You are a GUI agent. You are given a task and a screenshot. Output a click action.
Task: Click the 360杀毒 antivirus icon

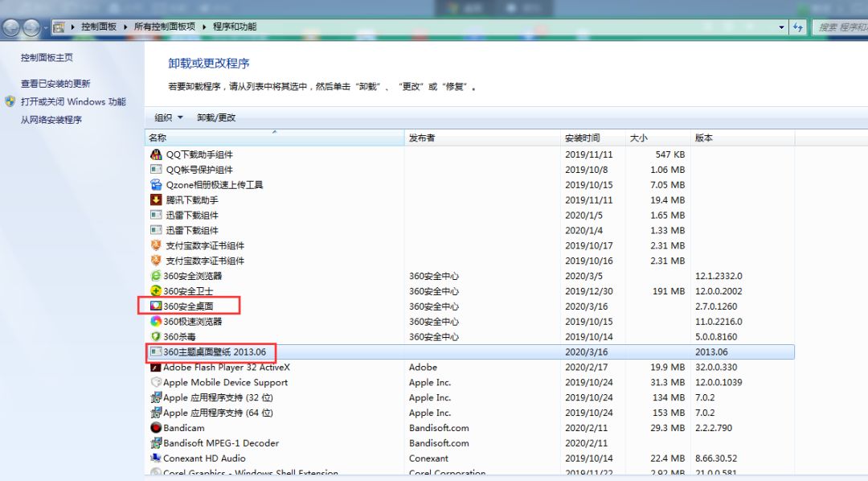coord(154,337)
